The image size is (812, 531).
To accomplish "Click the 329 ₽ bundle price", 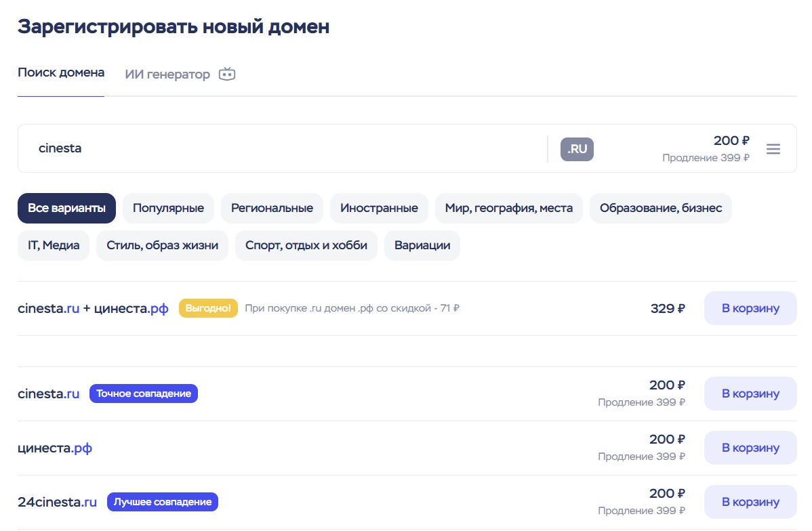I will click(x=668, y=308).
